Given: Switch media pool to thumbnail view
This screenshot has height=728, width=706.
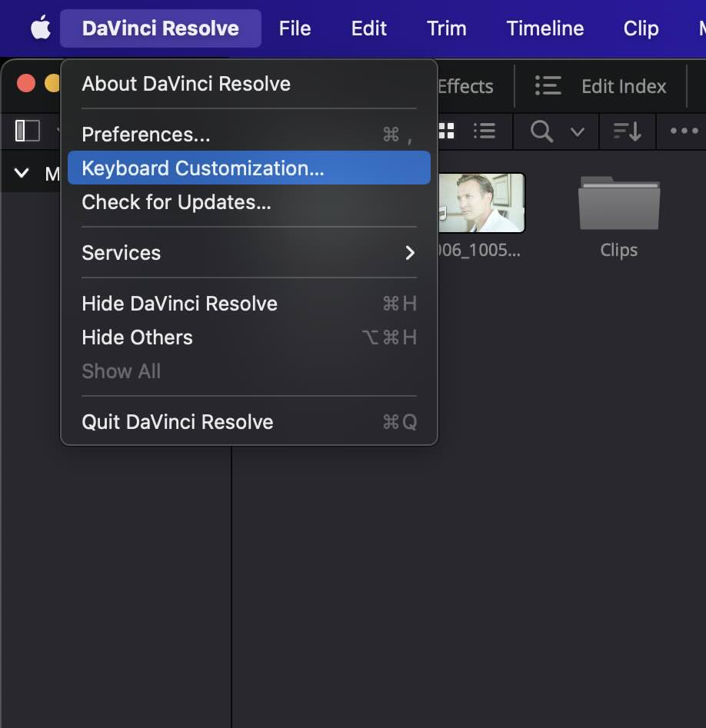Looking at the screenshot, I should [446, 131].
